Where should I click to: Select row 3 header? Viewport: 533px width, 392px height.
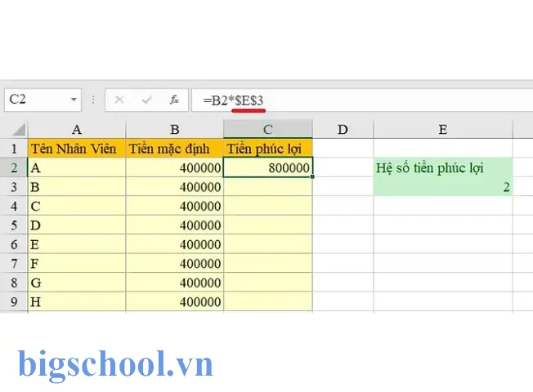click(x=14, y=186)
